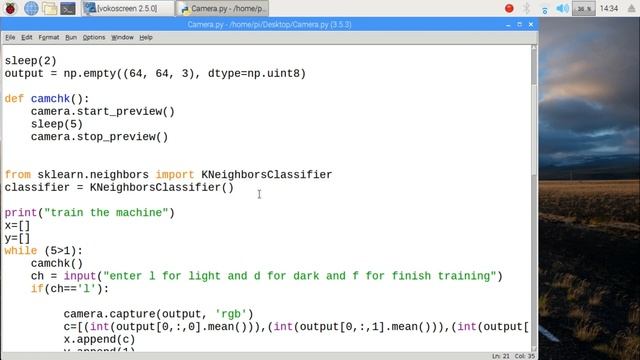The image size is (640, 360).
Task: Open the Options menu
Action: point(94,37)
